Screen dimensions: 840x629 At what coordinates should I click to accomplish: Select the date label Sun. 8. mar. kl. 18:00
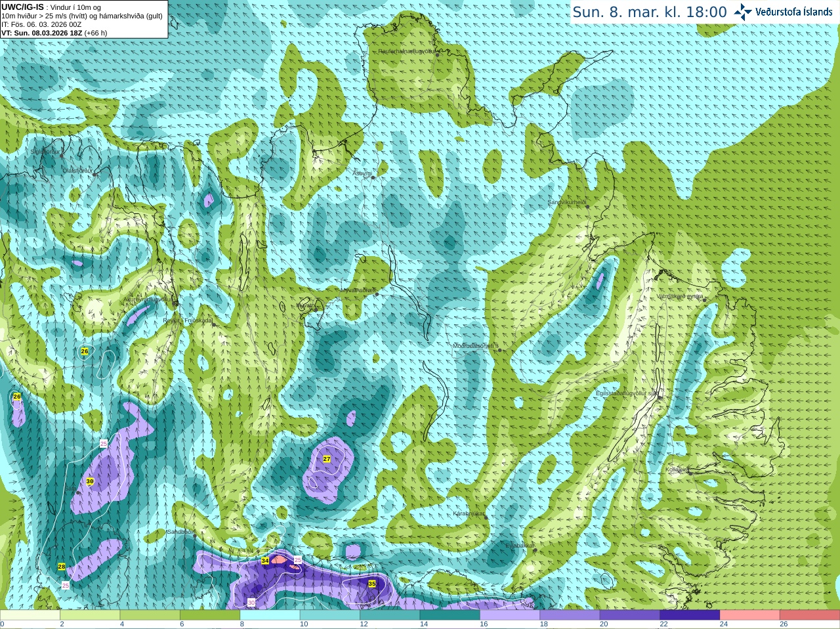[650, 12]
